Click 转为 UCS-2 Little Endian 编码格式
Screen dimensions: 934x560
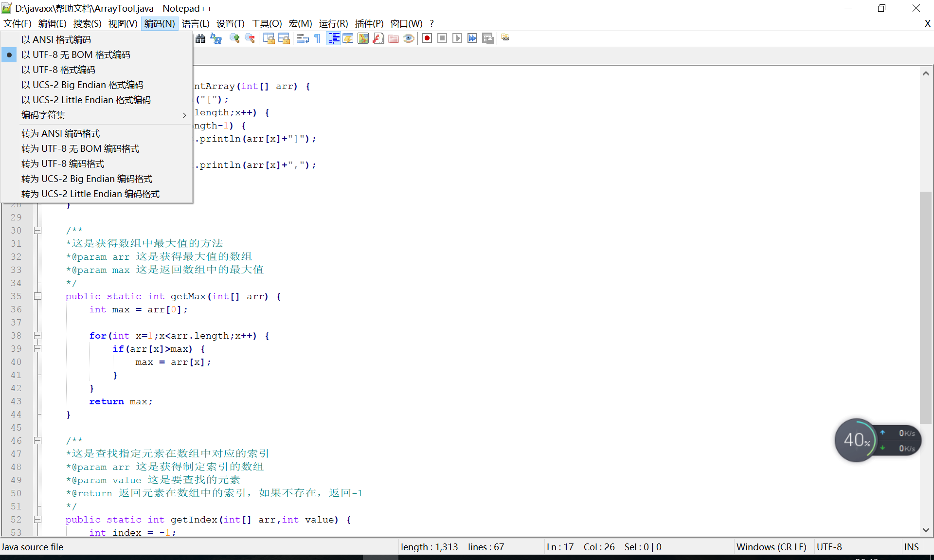pos(97,194)
